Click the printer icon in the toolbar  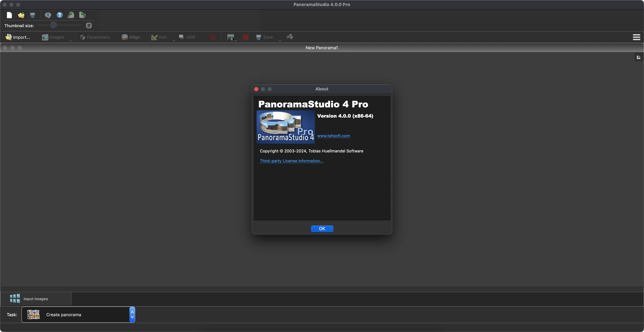(290, 37)
